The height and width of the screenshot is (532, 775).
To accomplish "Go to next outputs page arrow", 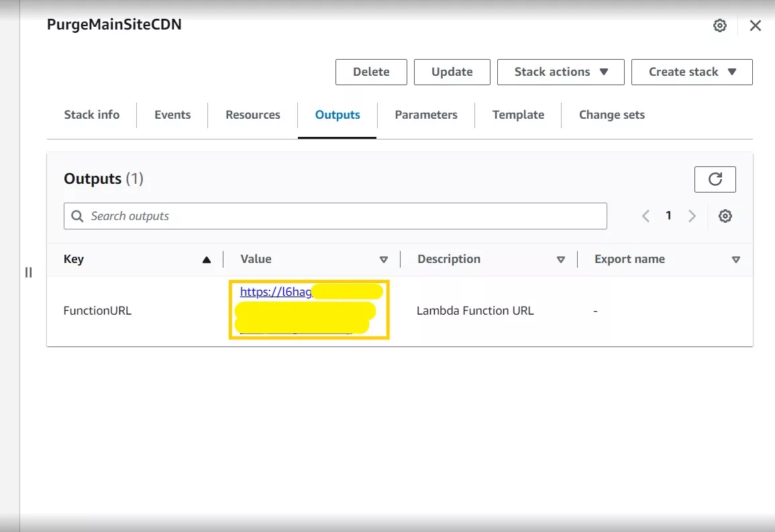I will coord(692,216).
